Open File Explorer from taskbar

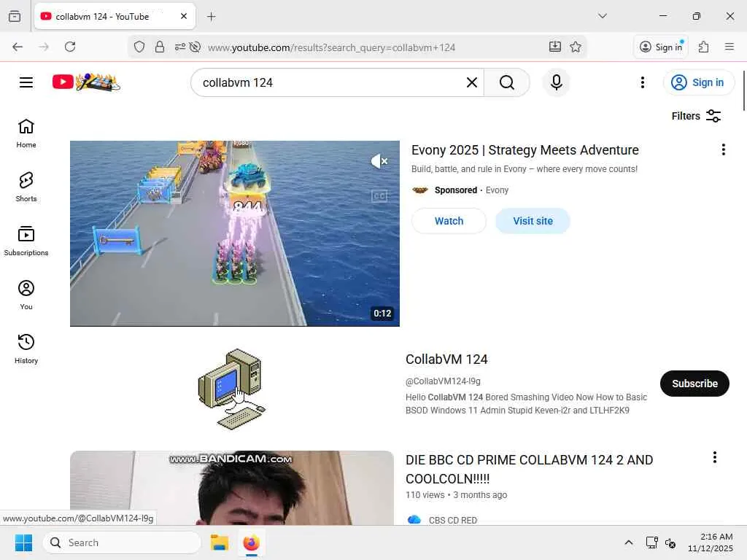(220, 542)
